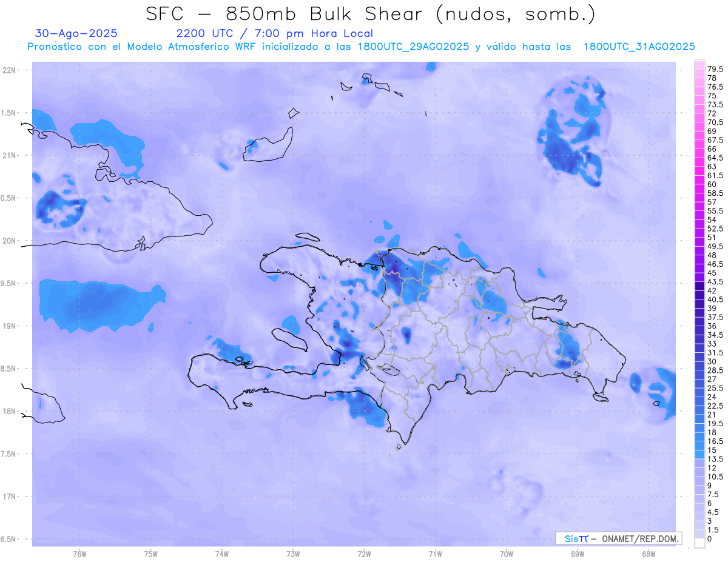The width and height of the screenshot is (728, 562).
Task: Click the '13.5' legend value
Action: point(716,459)
